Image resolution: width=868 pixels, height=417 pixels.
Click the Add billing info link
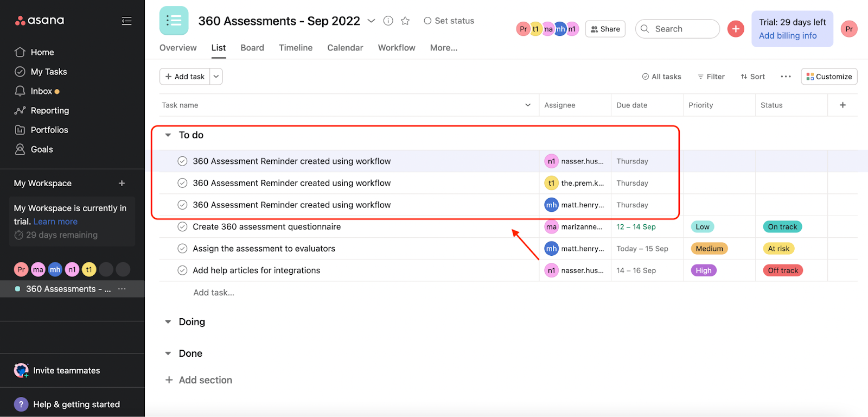click(788, 36)
